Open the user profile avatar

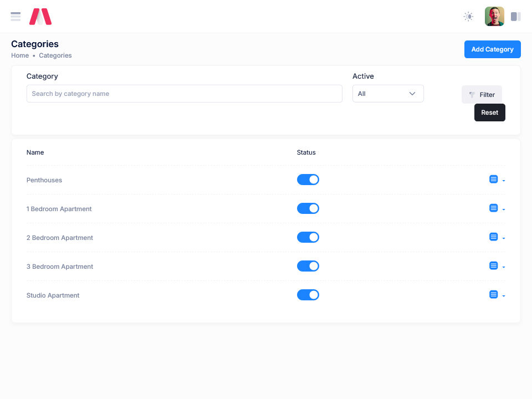(x=494, y=17)
